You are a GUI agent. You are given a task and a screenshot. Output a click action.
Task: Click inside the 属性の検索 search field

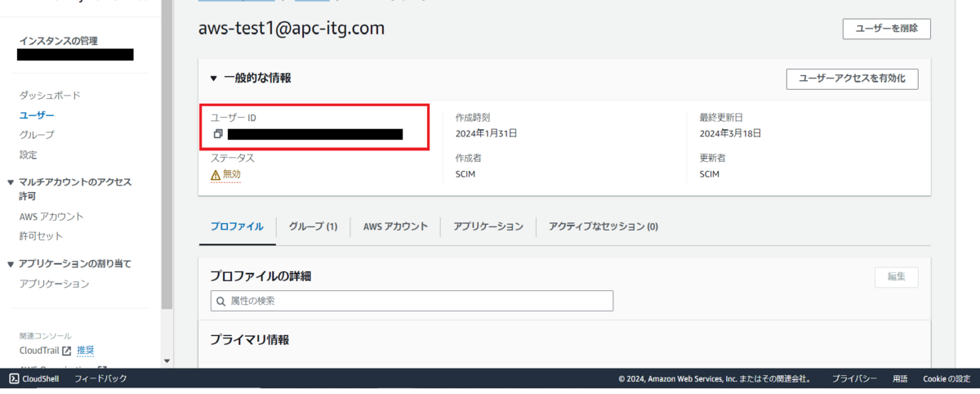pyautogui.click(x=412, y=301)
